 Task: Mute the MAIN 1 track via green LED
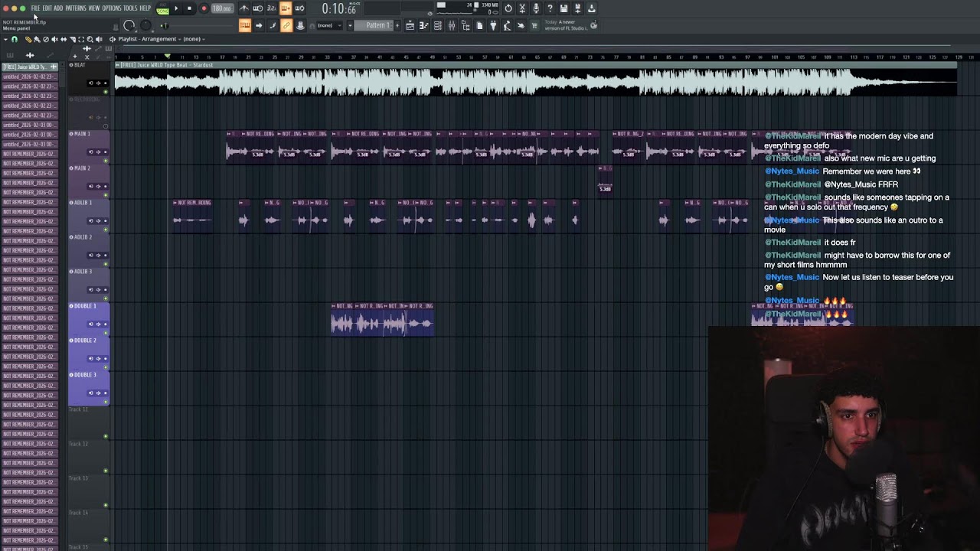(x=106, y=161)
